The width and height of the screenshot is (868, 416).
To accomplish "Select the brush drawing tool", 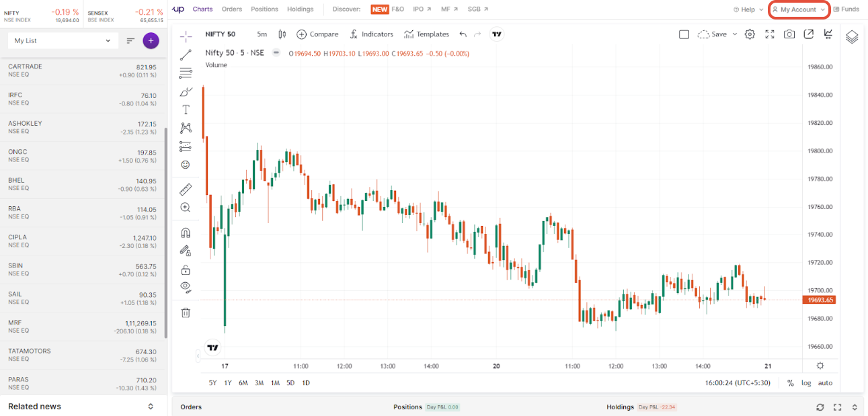I will (x=186, y=91).
